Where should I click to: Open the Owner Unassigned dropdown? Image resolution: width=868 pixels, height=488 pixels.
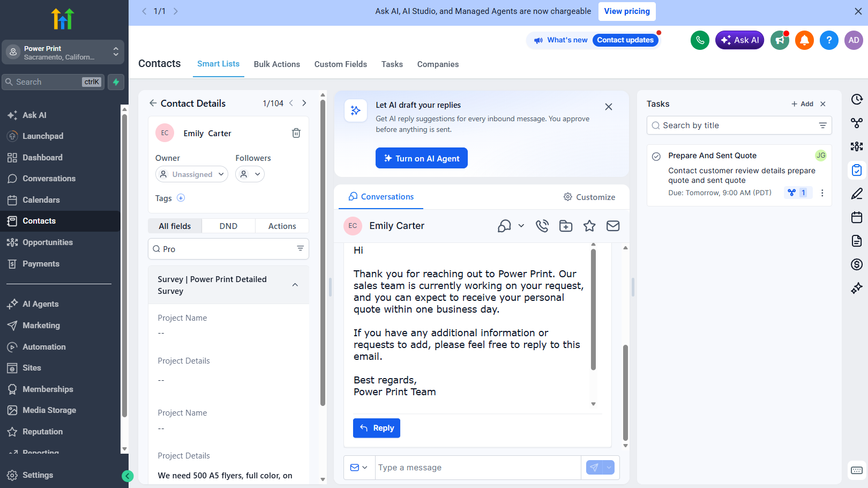click(x=192, y=174)
